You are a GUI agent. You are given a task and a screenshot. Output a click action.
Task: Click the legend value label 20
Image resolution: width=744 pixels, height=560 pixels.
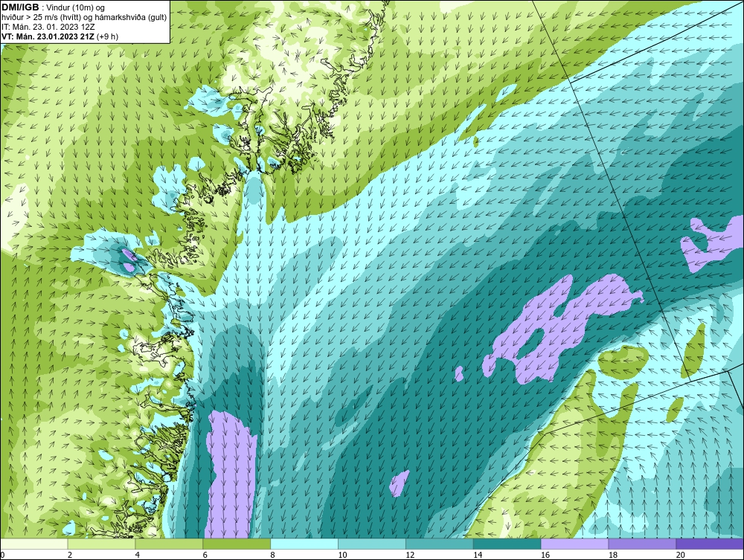pyautogui.click(x=681, y=555)
